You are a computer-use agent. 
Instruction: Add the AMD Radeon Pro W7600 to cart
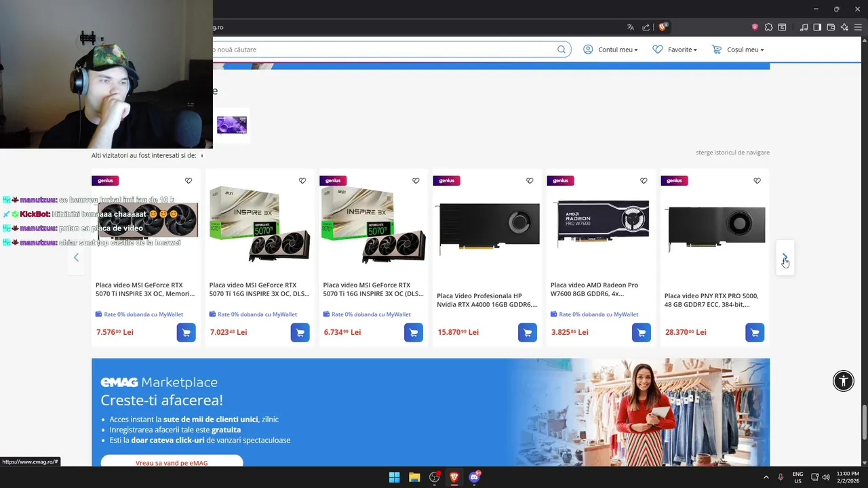click(x=642, y=332)
